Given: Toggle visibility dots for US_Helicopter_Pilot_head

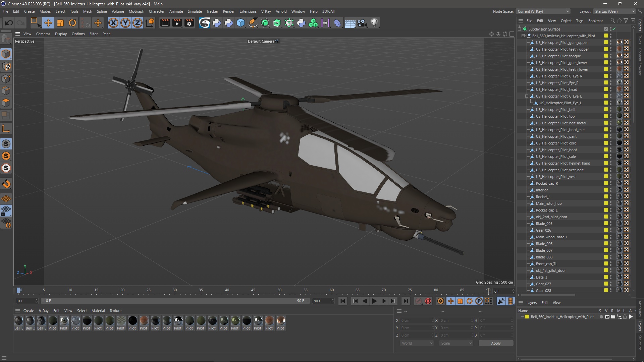Looking at the screenshot, I should pos(611,89).
